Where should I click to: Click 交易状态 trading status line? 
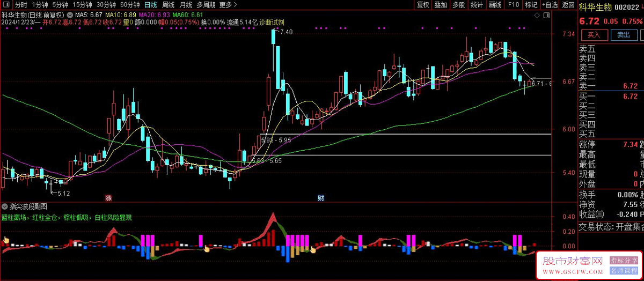coord(611,226)
